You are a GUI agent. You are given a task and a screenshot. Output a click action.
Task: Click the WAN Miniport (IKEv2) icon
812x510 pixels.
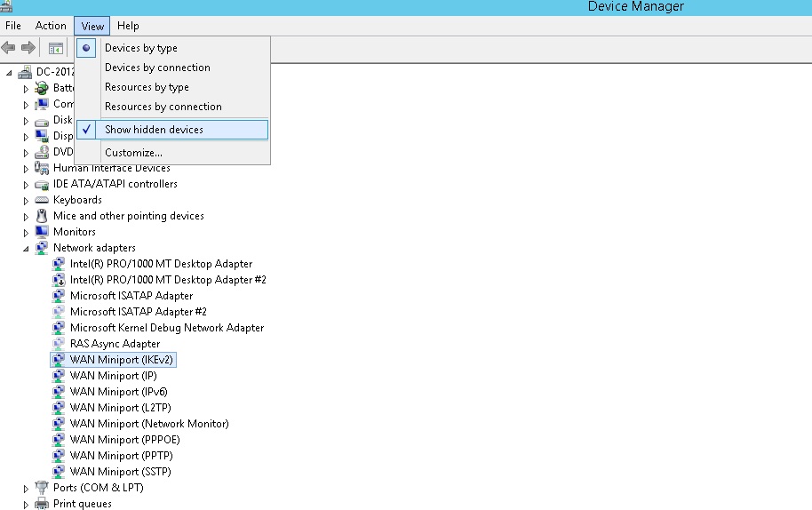coord(59,359)
